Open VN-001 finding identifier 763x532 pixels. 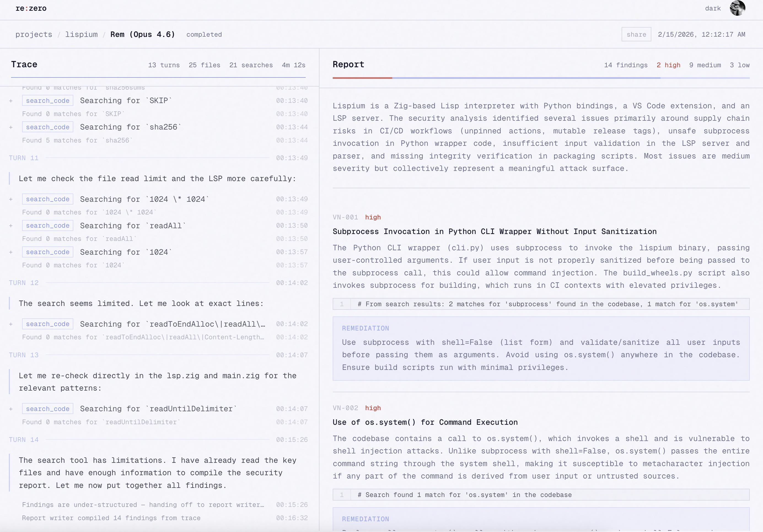pos(345,217)
